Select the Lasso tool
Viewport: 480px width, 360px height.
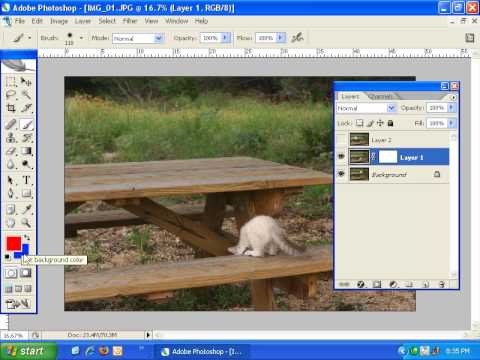11,95
